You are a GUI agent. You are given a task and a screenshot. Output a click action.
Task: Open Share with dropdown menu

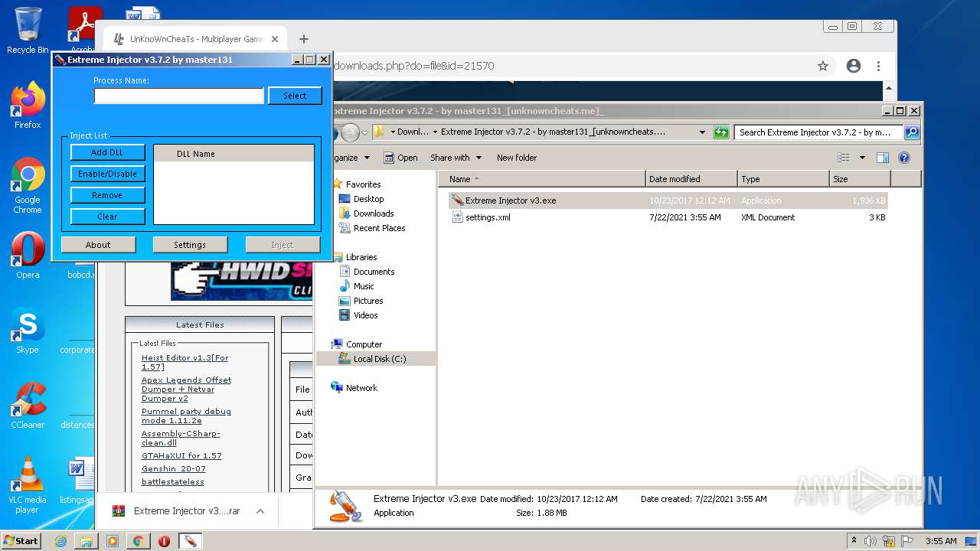point(456,158)
